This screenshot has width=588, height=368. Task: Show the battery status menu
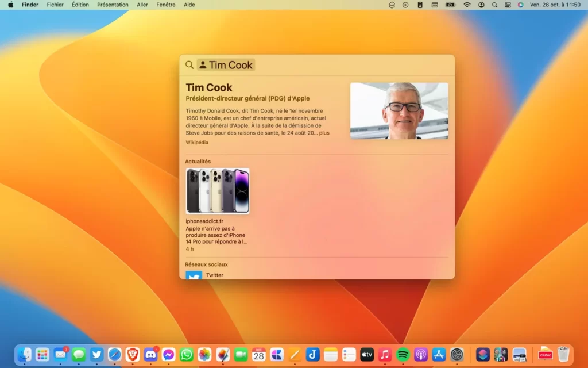tap(451, 5)
